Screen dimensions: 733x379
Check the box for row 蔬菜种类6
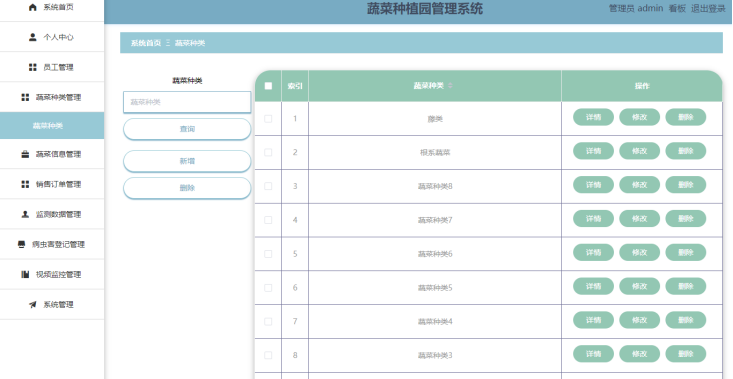pyautogui.click(x=268, y=254)
